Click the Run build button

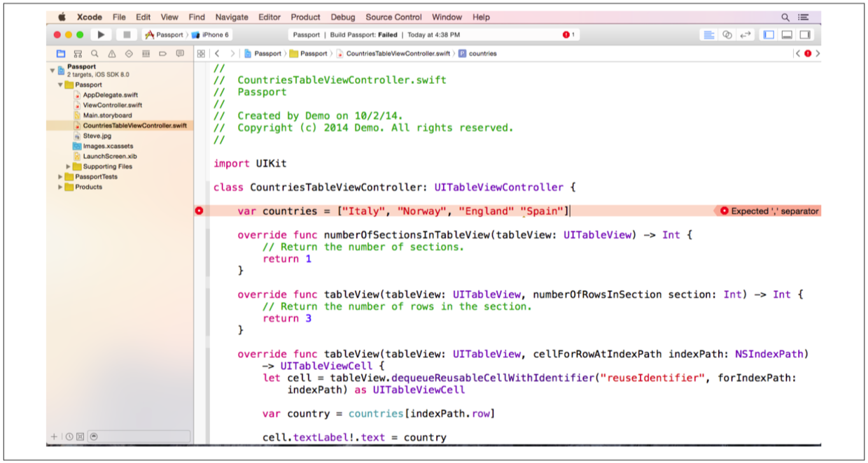click(101, 34)
